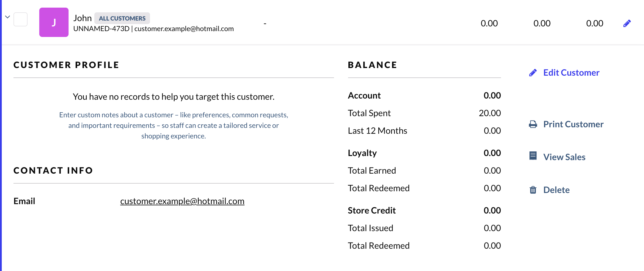Select the Loyalty balance heading
The width and height of the screenshot is (644, 271).
point(362,153)
